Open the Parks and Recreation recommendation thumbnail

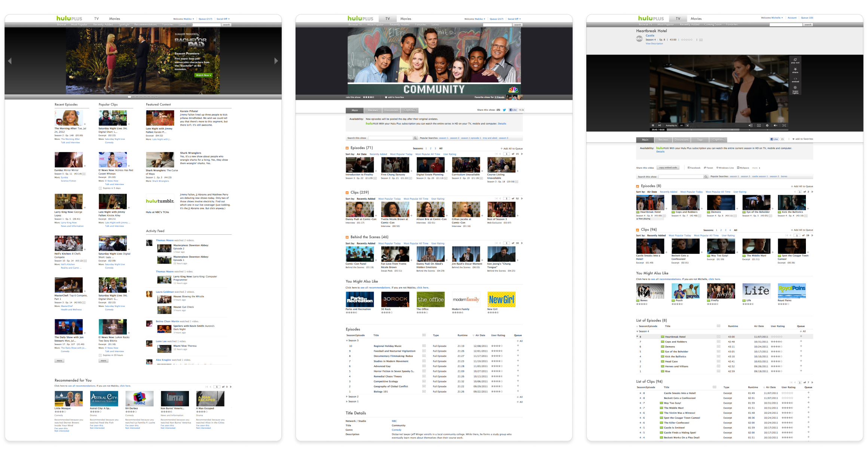[x=360, y=299]
